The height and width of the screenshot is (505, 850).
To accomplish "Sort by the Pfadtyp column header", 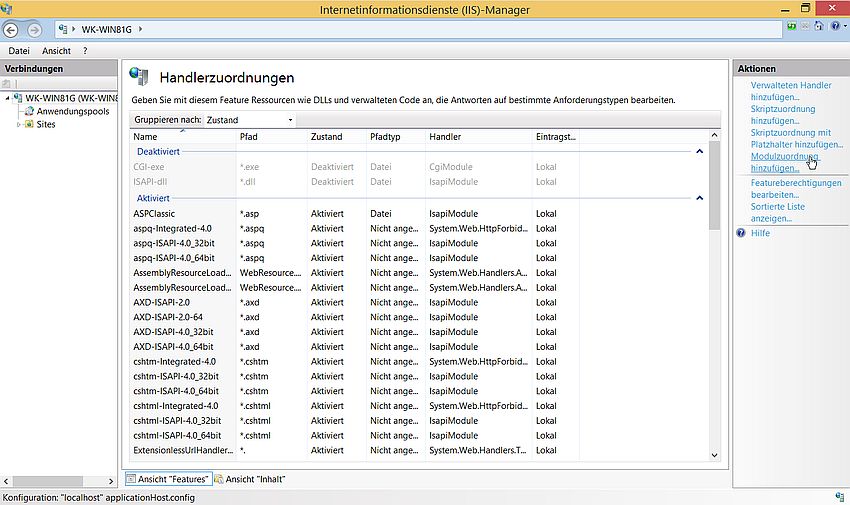I will pos(396,137).
